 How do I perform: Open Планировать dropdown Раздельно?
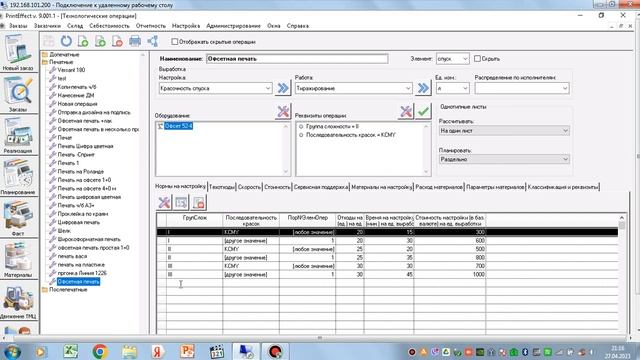[504, 159]
